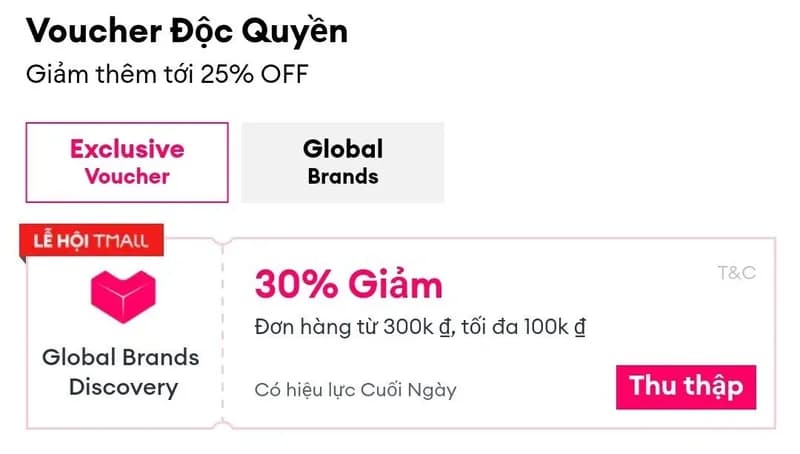This screenshot has width=800, height=454.
Task: Click the Voucher Độc Quyền heading
Action: (x=187, y=31)
